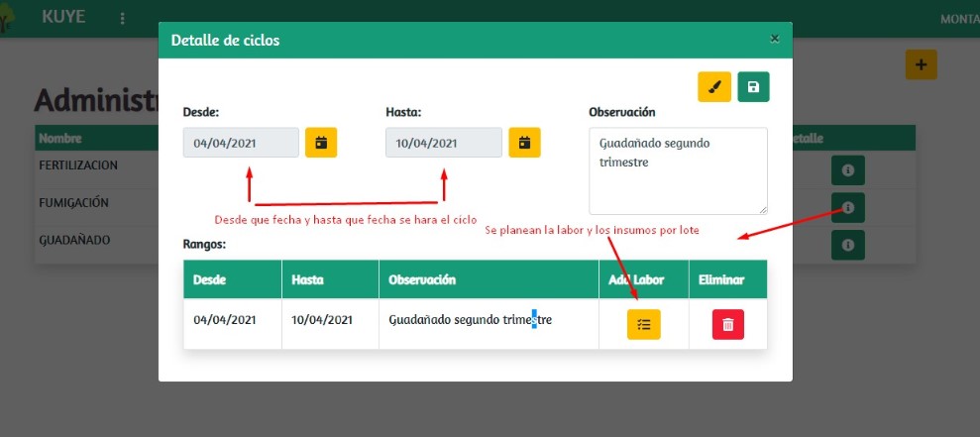
Task: Open detail info for FUMIGACIÓN row
Action: pos(847,207)
